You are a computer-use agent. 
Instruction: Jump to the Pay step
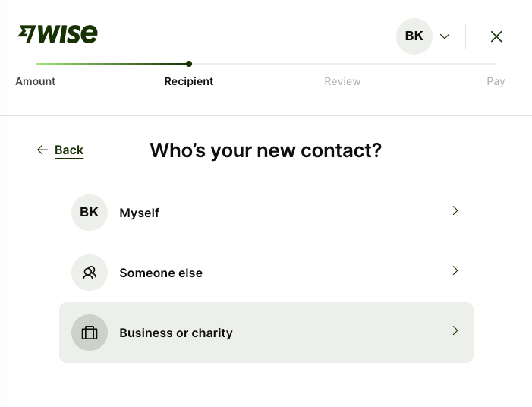pos(496,81)
